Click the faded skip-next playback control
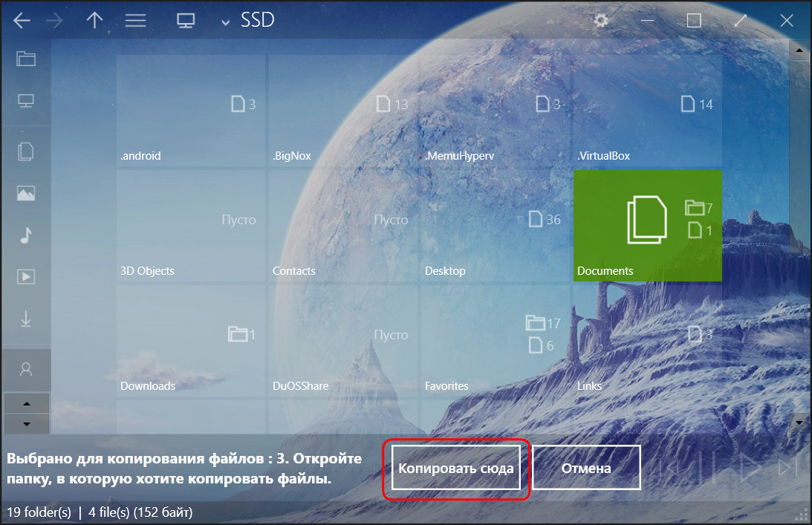 [x=787, y=468]
